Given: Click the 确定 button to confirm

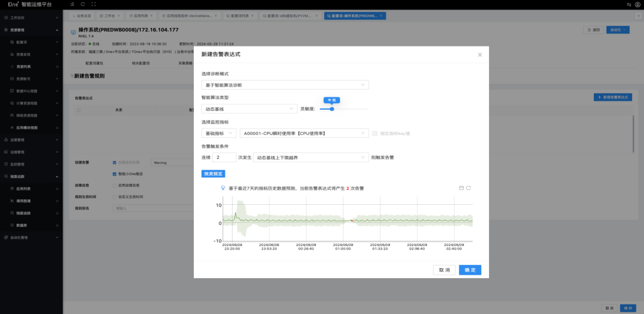Looking at the screenshot, I should coord(470,270).
